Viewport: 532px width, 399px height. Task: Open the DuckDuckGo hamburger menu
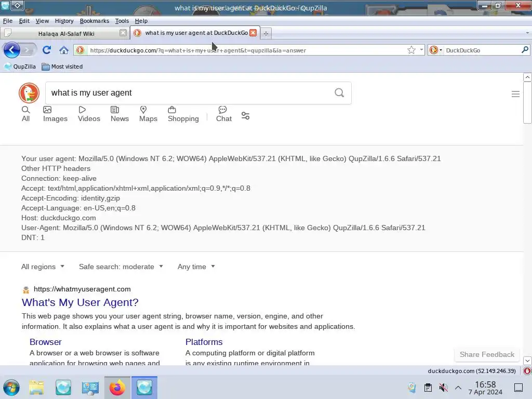point(515,94)
